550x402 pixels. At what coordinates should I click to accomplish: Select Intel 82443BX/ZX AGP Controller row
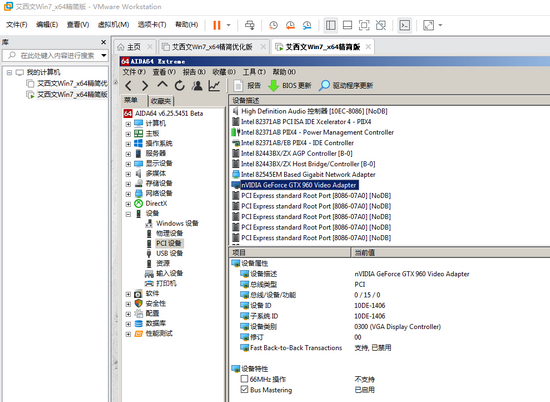tap(296, 153)
